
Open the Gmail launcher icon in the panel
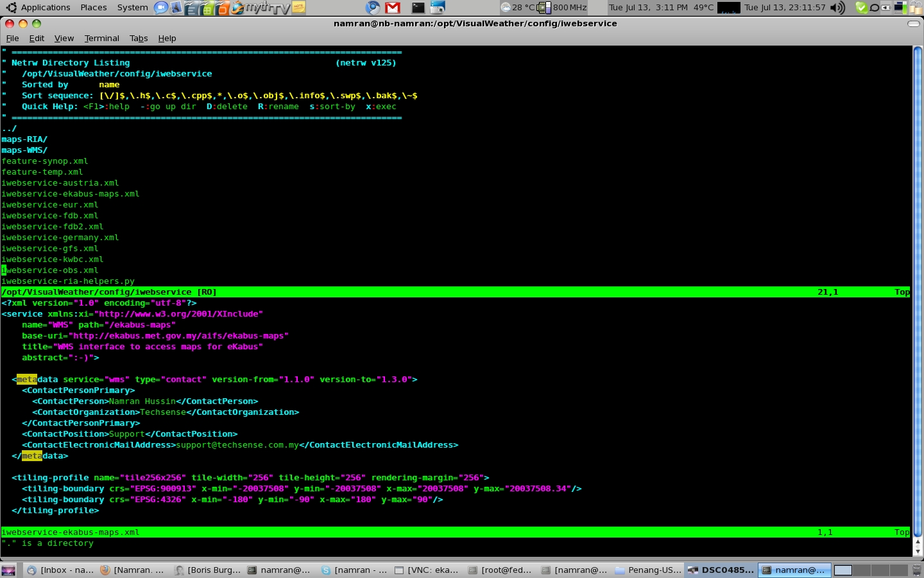(x=393, y=8)
